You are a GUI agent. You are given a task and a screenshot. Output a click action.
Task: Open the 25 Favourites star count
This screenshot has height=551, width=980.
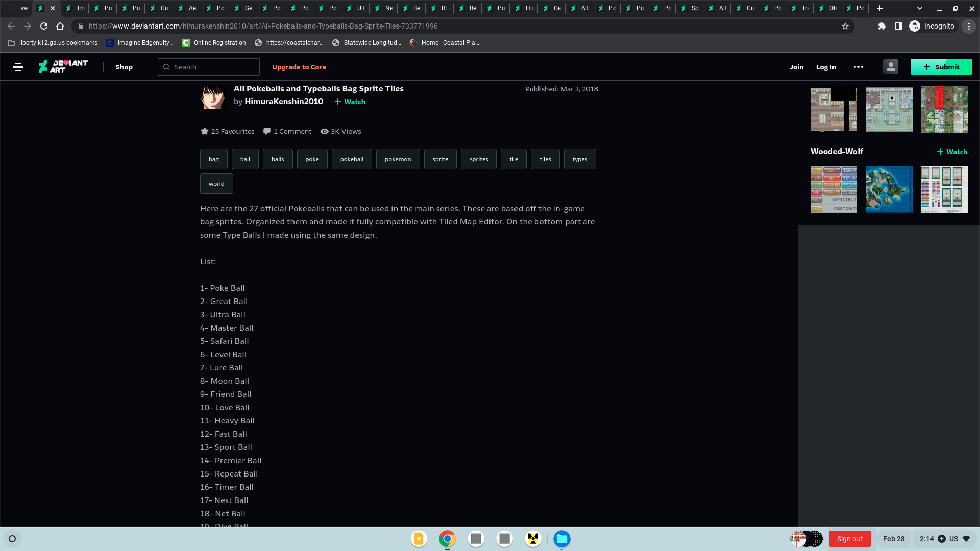tap(228, 131)
